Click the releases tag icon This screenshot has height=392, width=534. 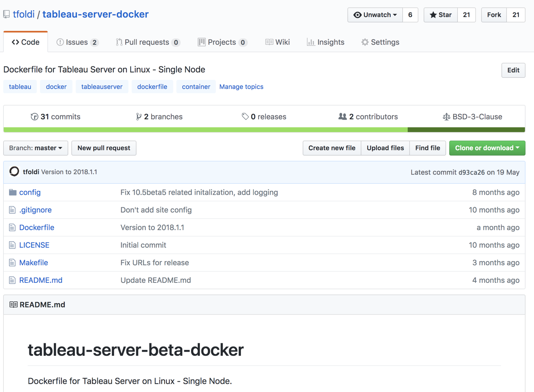coord(245,116)
